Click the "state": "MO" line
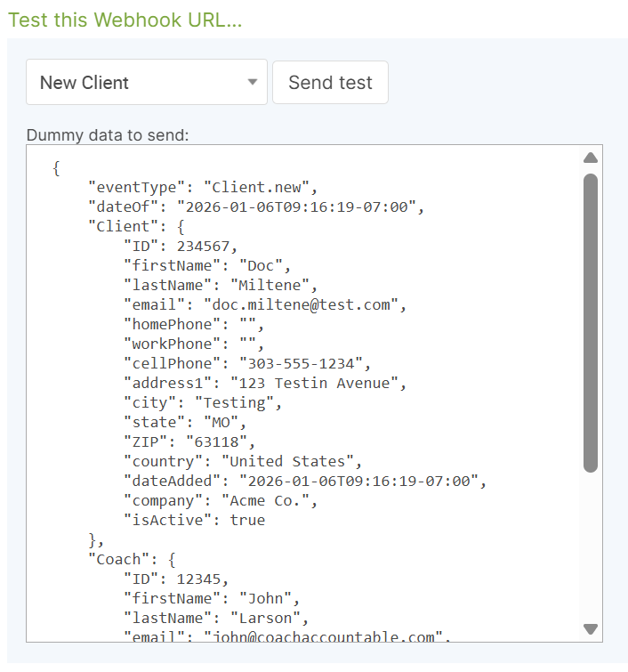The width and height of the screenshot is (628, 672). 185,423
